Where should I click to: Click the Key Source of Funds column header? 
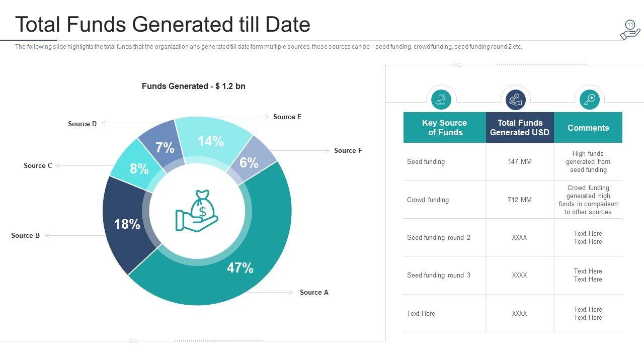pos(444,128)
